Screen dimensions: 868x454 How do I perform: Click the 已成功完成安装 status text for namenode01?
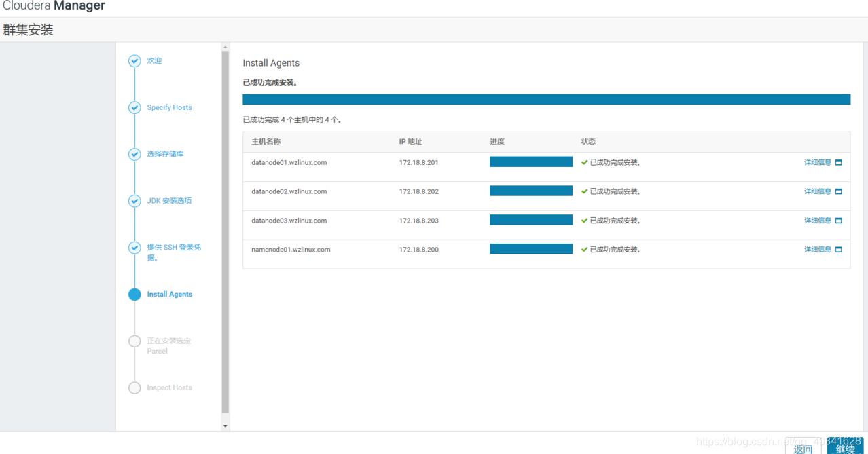click(x=615, y=250)
